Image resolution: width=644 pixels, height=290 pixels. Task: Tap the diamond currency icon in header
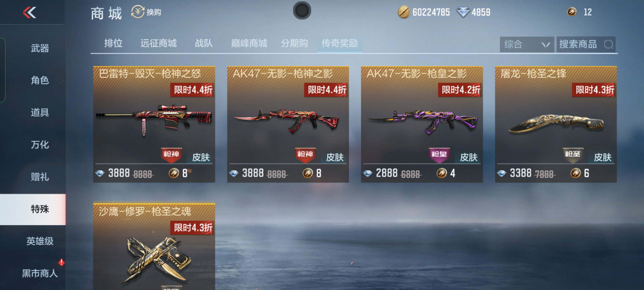pyautogui.click(x=463, y=12)
